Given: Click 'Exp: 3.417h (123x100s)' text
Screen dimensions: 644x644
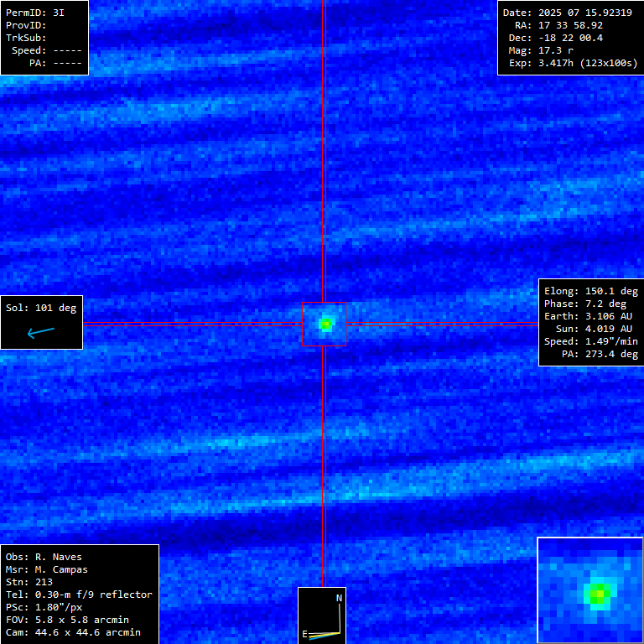Looking at the screenshot, I should 574,63.
